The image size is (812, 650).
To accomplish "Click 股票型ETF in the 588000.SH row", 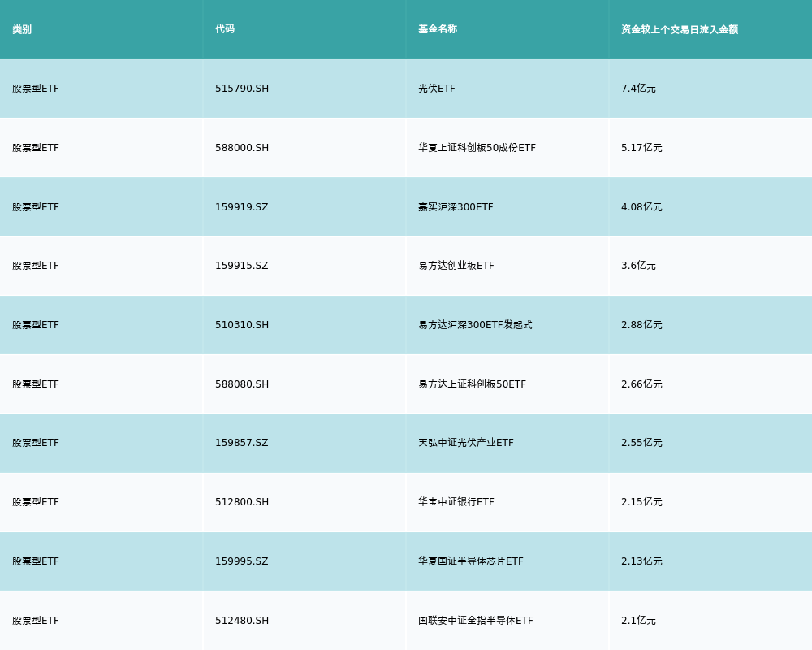I will click(x=36, y=148).
